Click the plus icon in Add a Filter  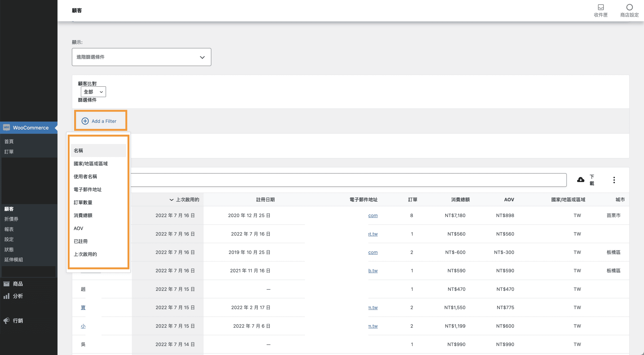pyautogui.click(x=85, y=121)
